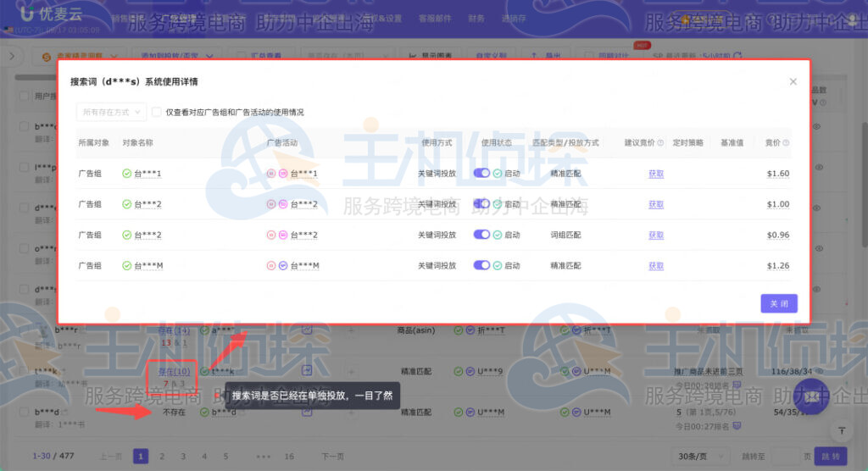Close the search term usage details dialog
Screen dimensions: 868x471
coord(793,82)
